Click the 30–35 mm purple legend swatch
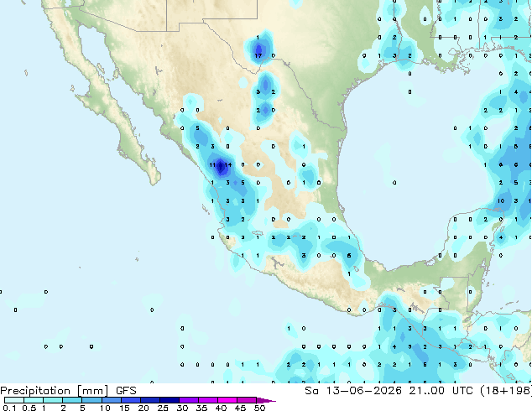Image resolution: width=532 pixels, height=411 pixels. (189, 400)
